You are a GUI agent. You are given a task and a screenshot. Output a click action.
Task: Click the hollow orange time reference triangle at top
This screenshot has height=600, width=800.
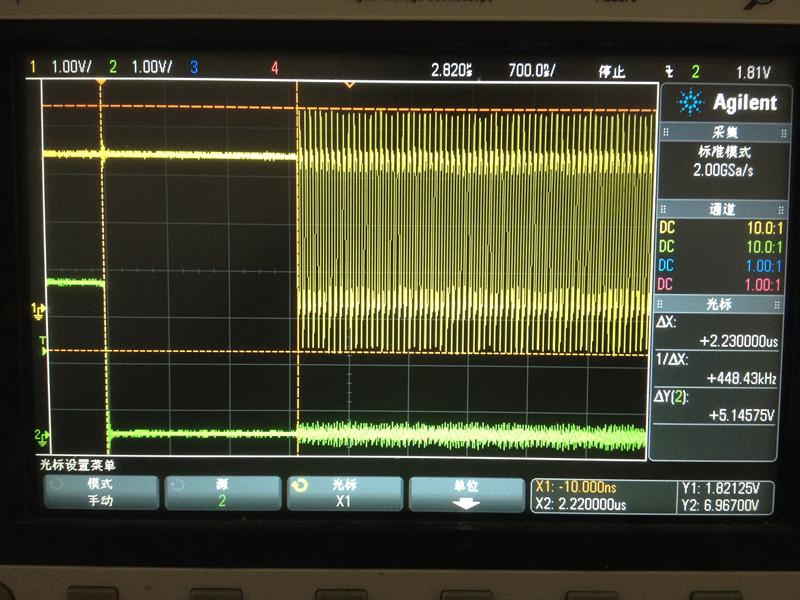coord(349,84)
